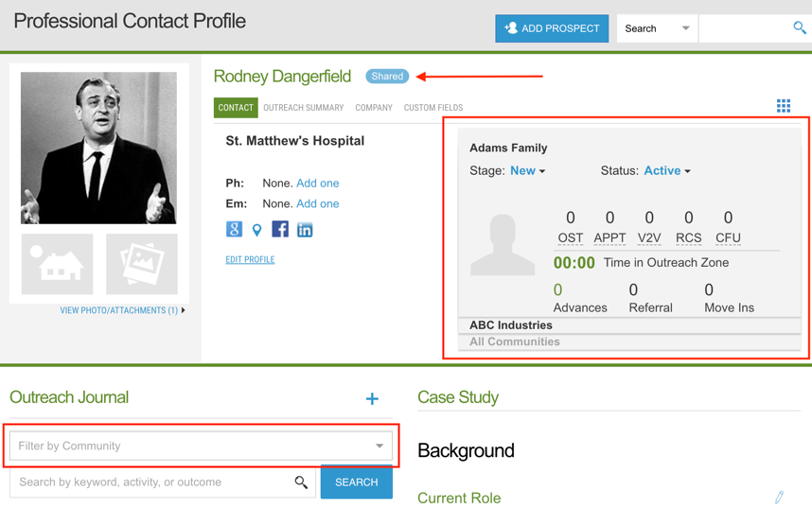Switch to the Outreach Summary tab

304,108
